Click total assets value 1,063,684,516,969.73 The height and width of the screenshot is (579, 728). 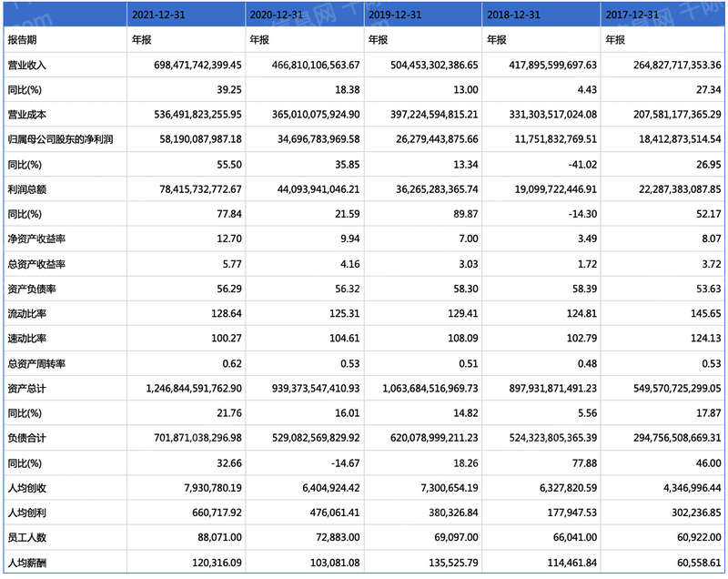tap(430, 389)
